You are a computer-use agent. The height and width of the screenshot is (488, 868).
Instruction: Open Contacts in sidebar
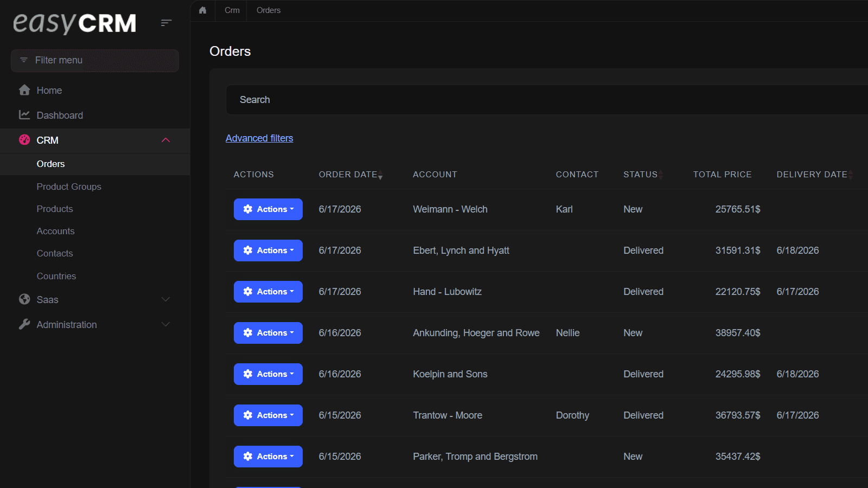[55, 253]
